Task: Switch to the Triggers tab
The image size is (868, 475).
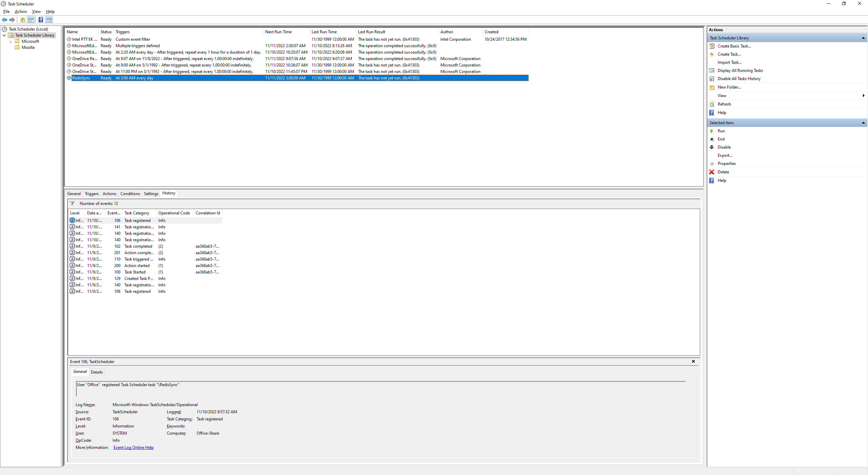Action: [x=92, y=194]
